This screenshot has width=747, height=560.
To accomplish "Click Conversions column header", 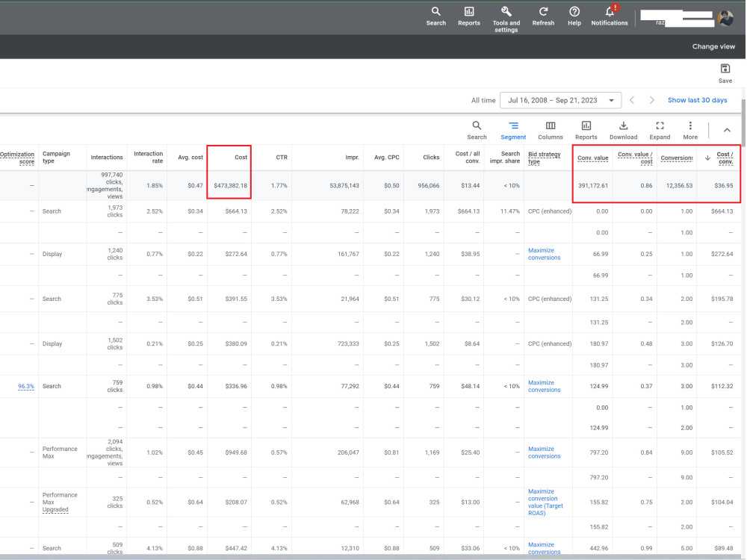I will click(677, 158).
